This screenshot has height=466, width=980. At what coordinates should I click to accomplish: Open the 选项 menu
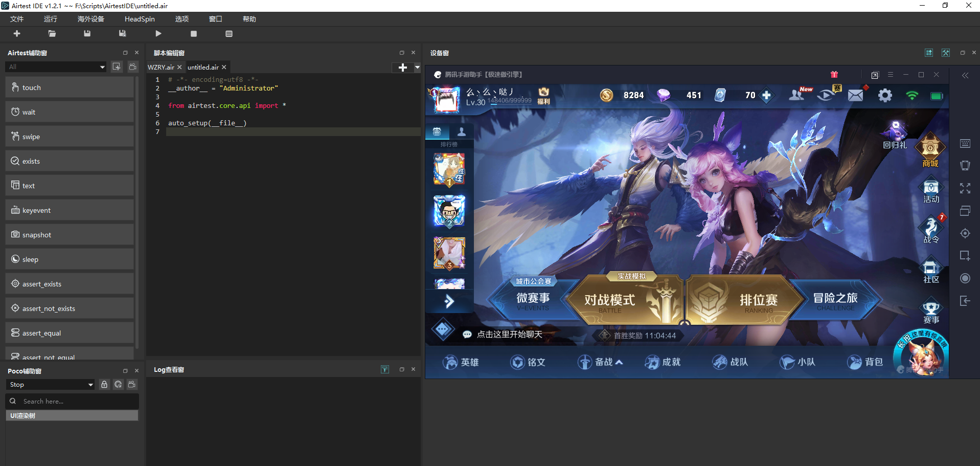(182, 19)
